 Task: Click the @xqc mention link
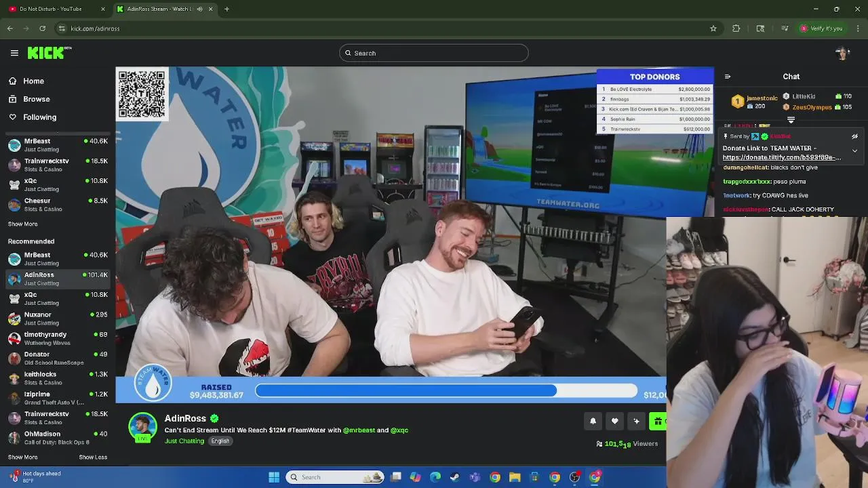click(399, 430)
